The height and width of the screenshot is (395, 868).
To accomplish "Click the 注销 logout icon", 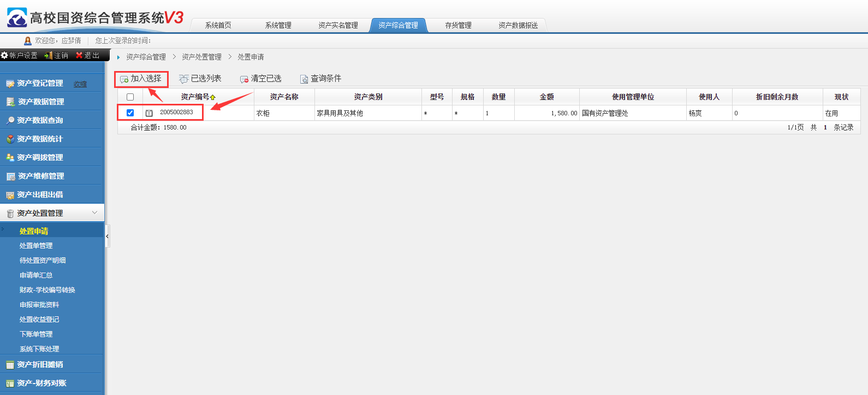I will tap(49, 55).
